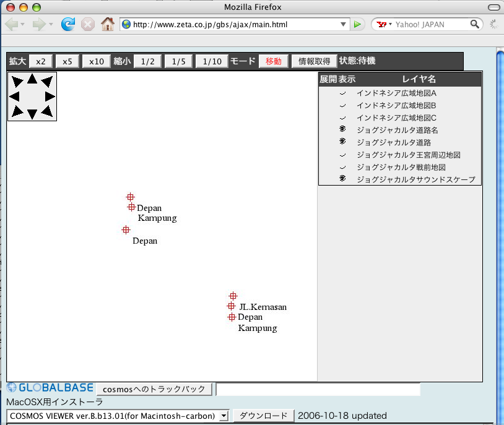Pan map diagonally with top-right arrow
The height and width of the screenshot is (425, 504).
coord(48,81)
